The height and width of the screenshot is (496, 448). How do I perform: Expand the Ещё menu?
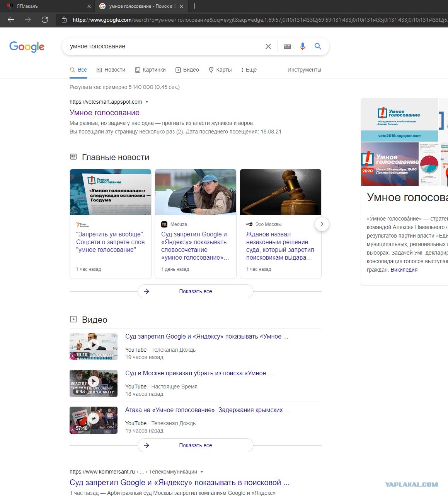[249, 70]
